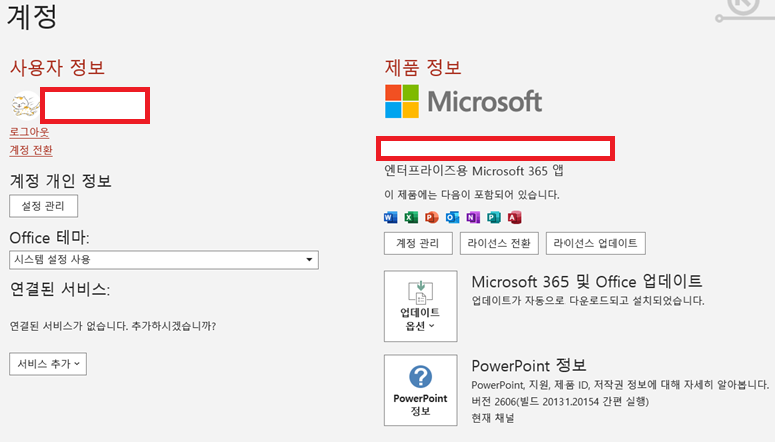775x443 pixels.
Task: Click the 라이선스 업데이트 button
Action: pos(596,243)
